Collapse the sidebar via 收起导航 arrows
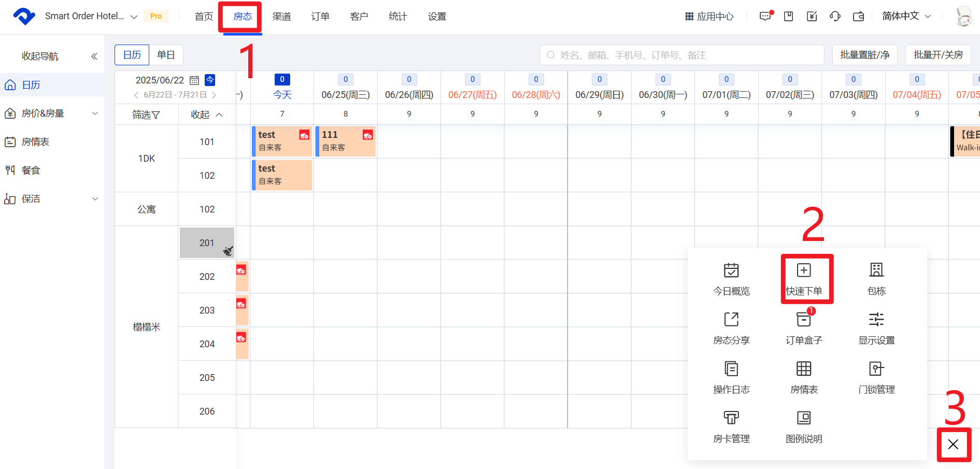The height and width of the screenshot is (469, 980). pos(94,56)
